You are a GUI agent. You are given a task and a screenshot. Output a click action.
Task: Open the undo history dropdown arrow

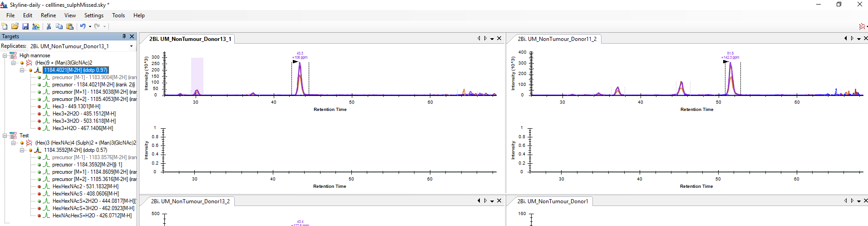coord(90,26)
